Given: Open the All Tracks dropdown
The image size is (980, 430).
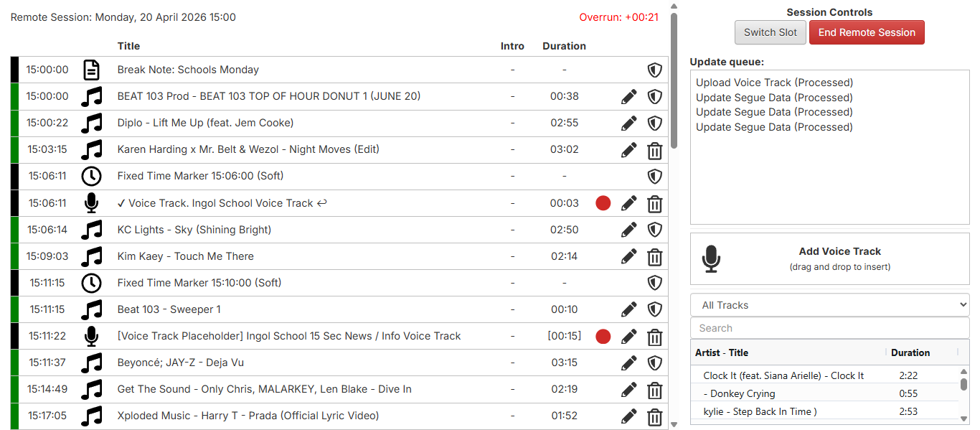Looking at the screenshot, I should click(x=829, y=305).
